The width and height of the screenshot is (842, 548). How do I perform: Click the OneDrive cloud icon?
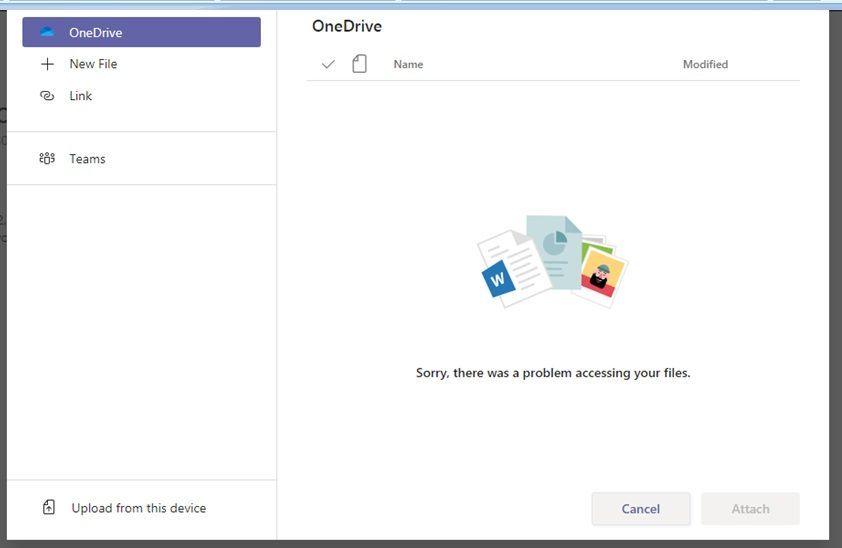pos(47,32)
